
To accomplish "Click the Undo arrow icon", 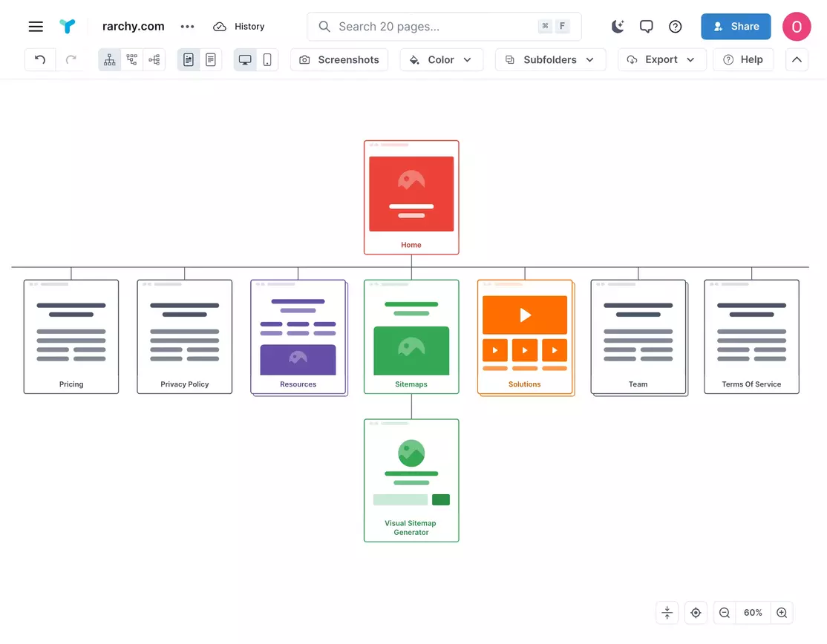I will tap(39, 59).
